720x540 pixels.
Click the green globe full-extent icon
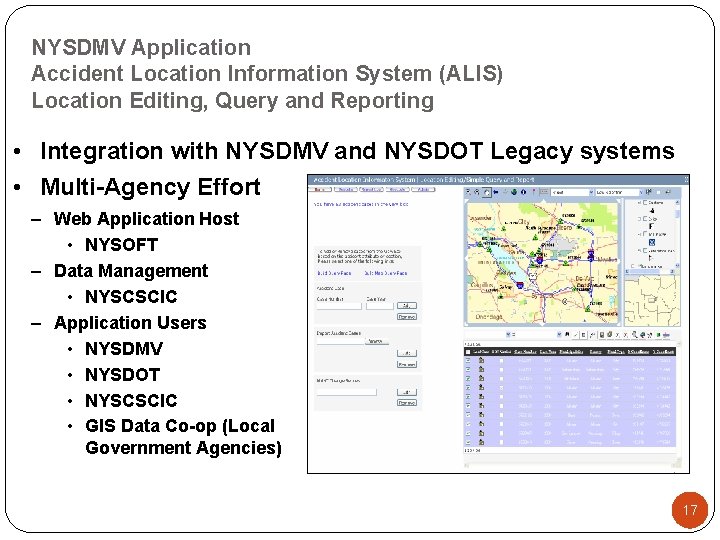tap(514, 192)
